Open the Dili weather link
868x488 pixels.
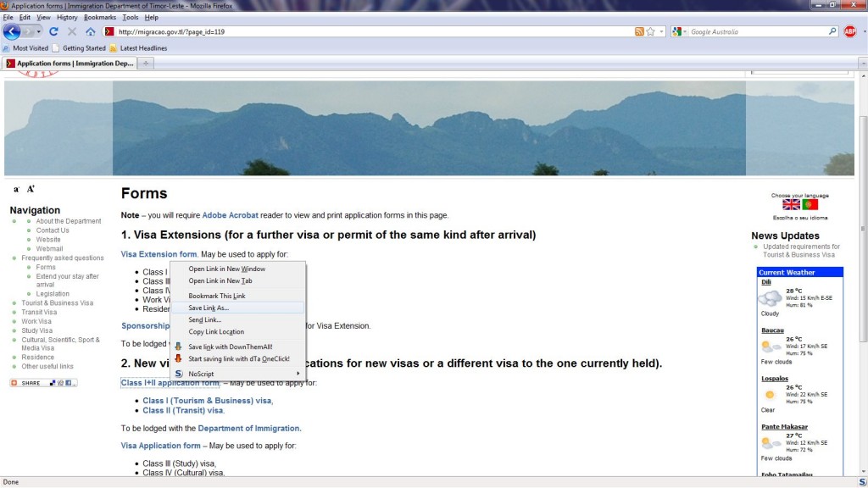click(766, 282)
